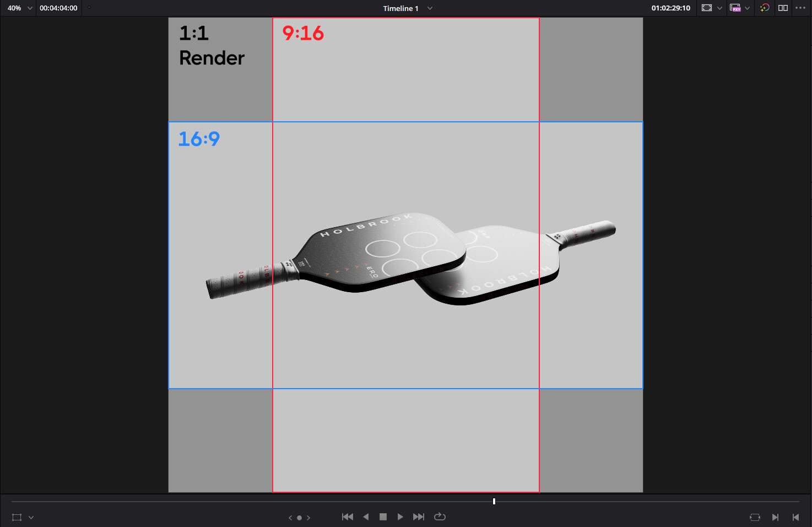
Task: Jump to next keyframe arrow
Action: 308,518
